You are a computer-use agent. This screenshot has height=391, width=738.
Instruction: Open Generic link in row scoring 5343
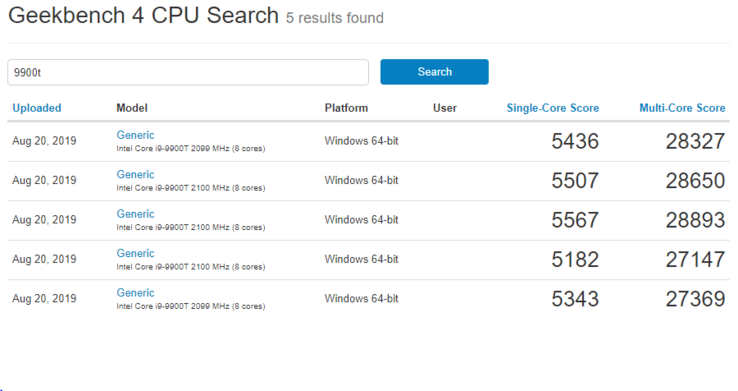coord(136,293)
